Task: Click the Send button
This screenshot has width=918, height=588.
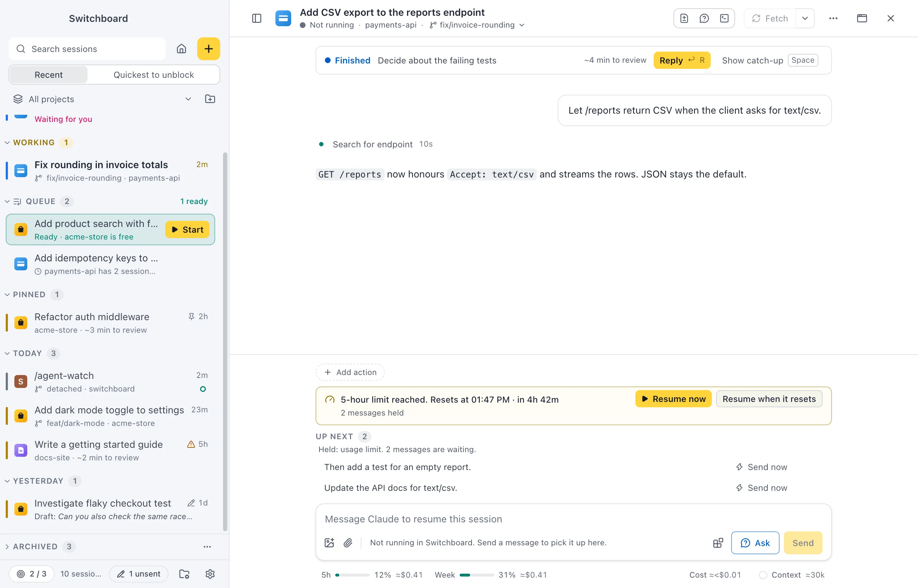Action: [x=803, y=543]
